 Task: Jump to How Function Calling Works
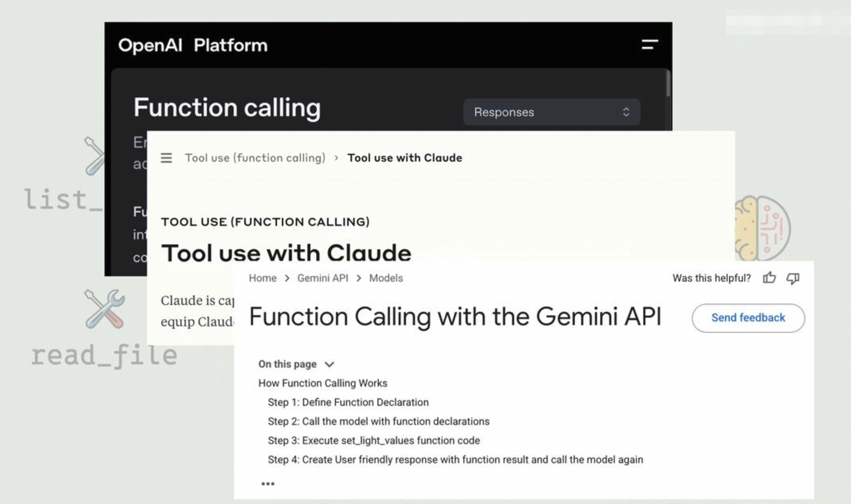pyautogui.click(x=323, y=383)
